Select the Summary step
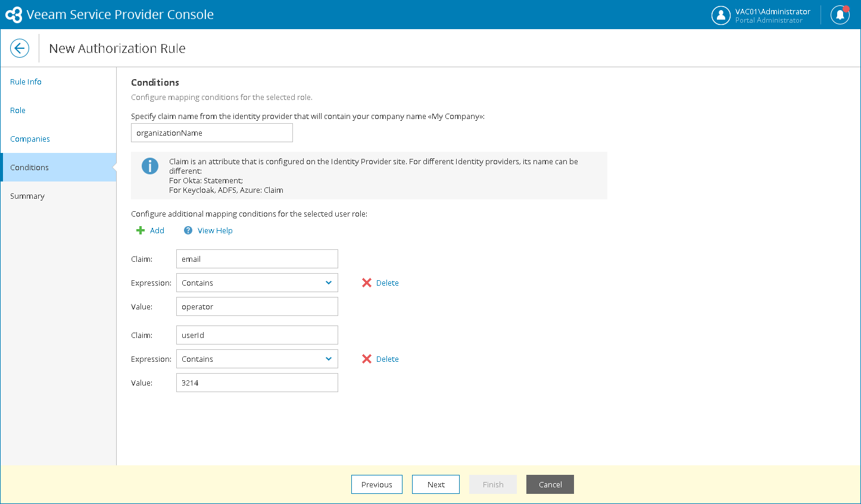 click(27, 196)
